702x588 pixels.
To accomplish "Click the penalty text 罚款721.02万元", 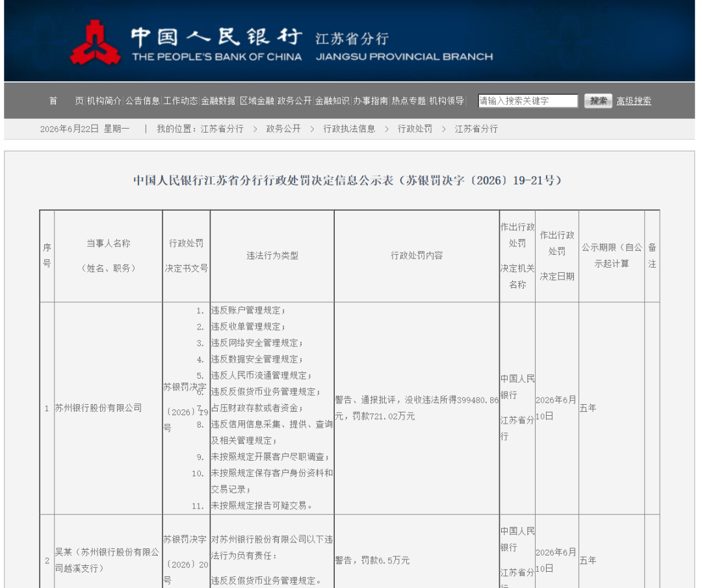I will coord(383,416).
